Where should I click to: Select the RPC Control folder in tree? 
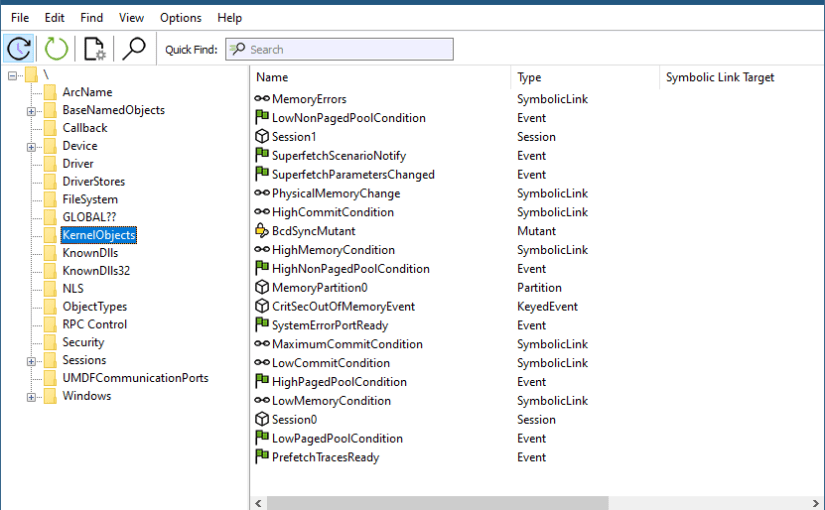pos(95,325)
